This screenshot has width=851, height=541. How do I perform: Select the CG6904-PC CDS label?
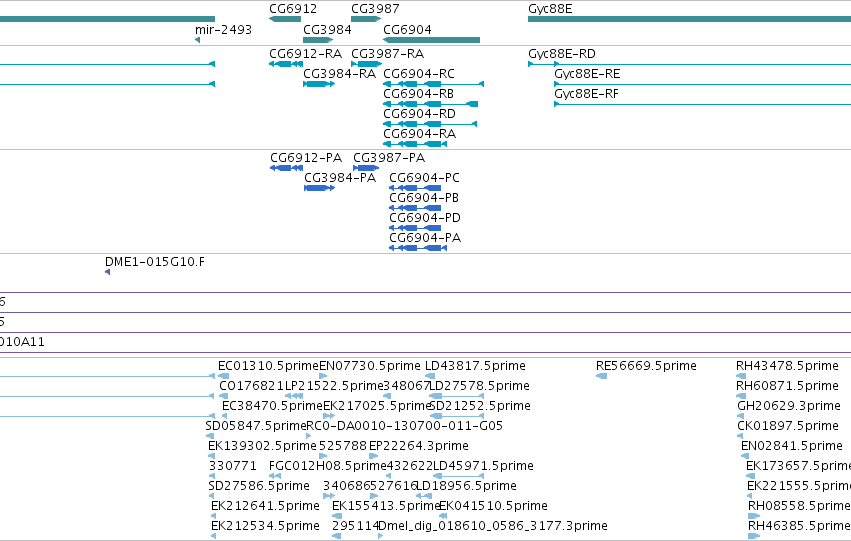(x=424, y=178)
